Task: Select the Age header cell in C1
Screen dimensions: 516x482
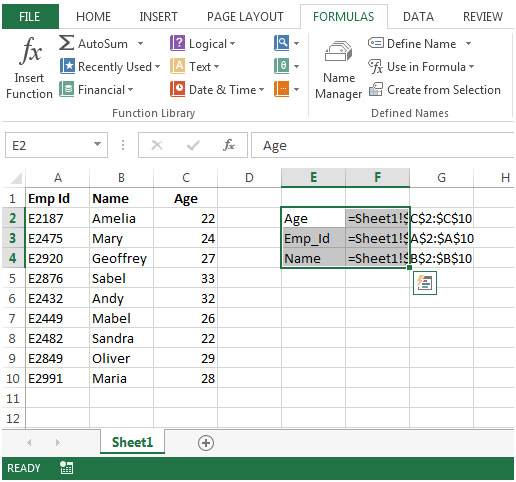Action: pyautogui.click(x=186, y=198)
